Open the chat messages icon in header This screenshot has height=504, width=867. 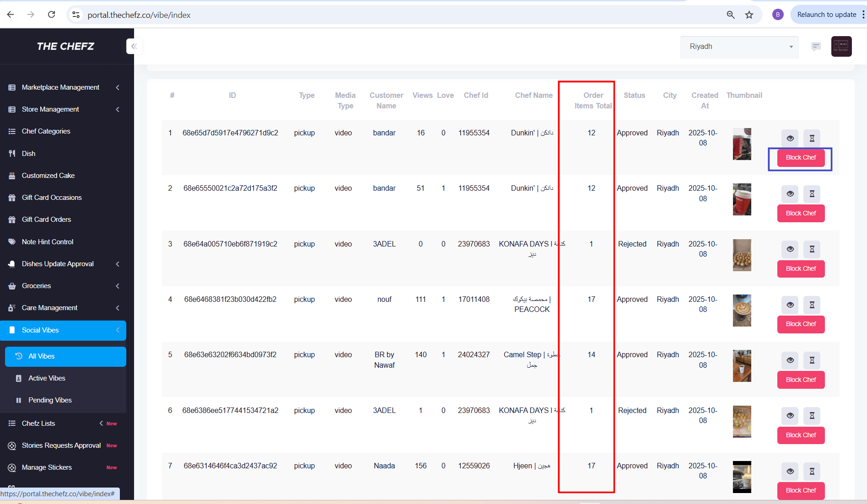[816, 47]
